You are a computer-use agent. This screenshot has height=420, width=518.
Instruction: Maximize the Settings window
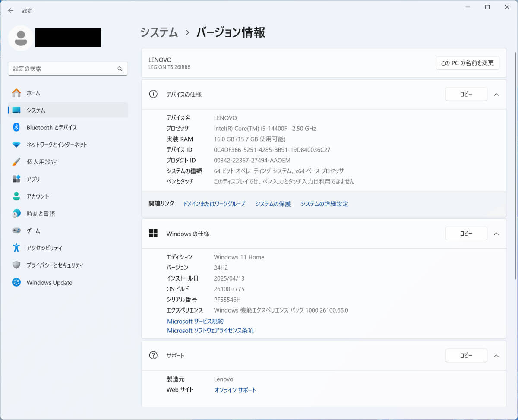click(x=487, y=7)
